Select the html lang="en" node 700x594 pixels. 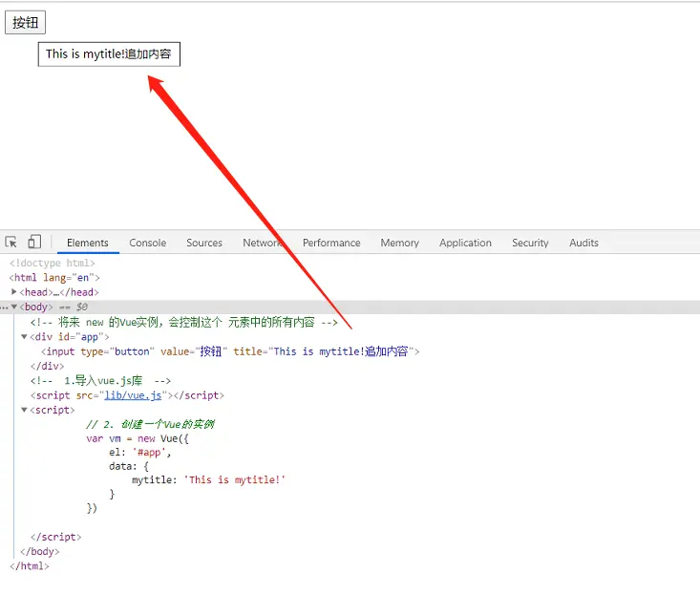(x=54, y=278)
